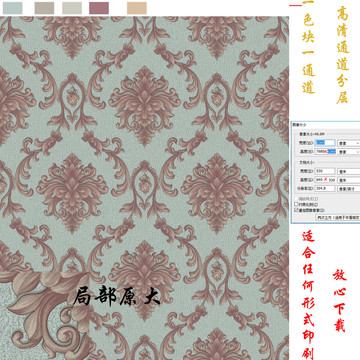Toggle the disabled scale styles checkbox

tap(296, 198)
